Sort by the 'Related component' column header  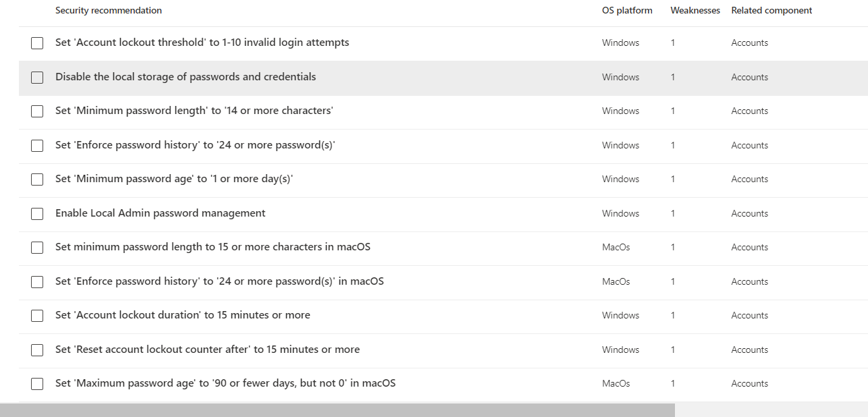pyautogui.click(x=771, y=10)
